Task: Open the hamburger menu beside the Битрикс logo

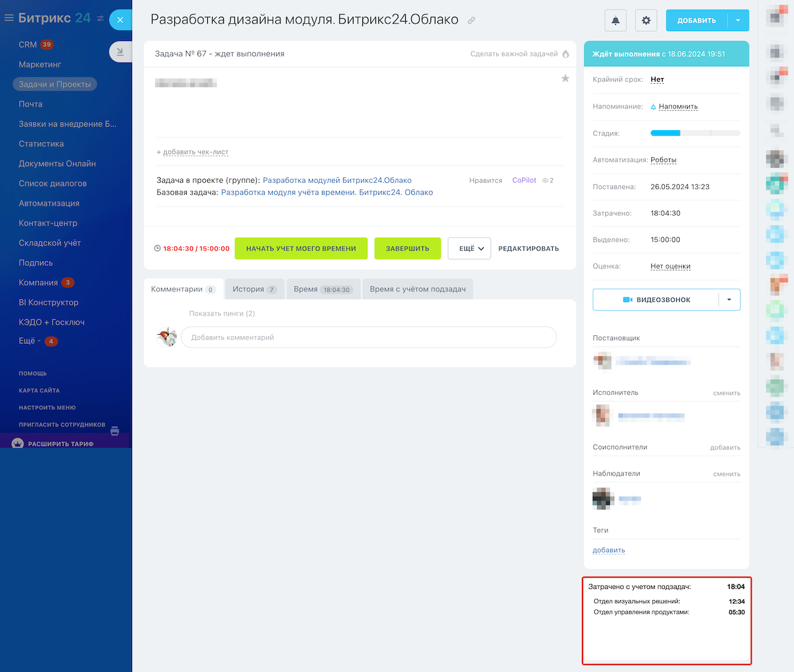Action: pyautogui.click(x=9, y=19)
